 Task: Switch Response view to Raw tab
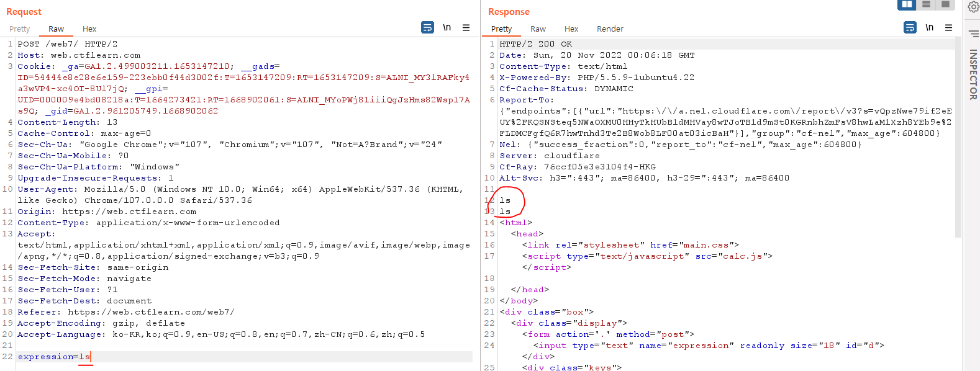pyautogui.click(x=538, y=29)
